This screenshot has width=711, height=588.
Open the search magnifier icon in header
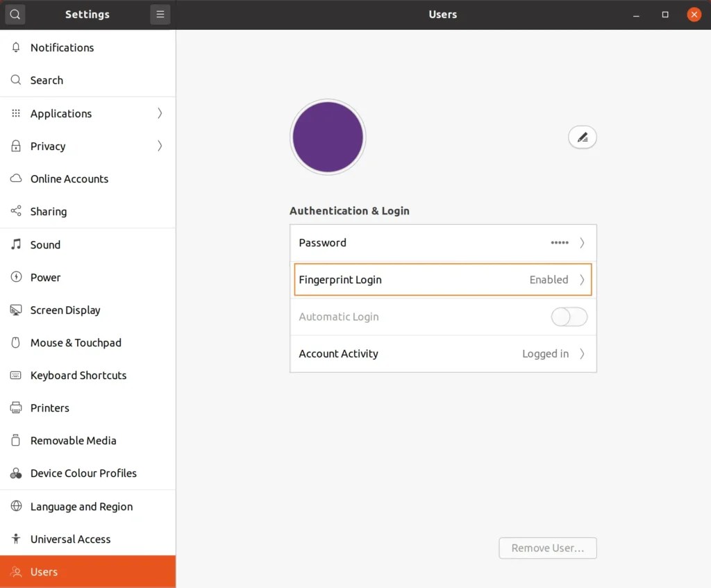click(15, 14)
